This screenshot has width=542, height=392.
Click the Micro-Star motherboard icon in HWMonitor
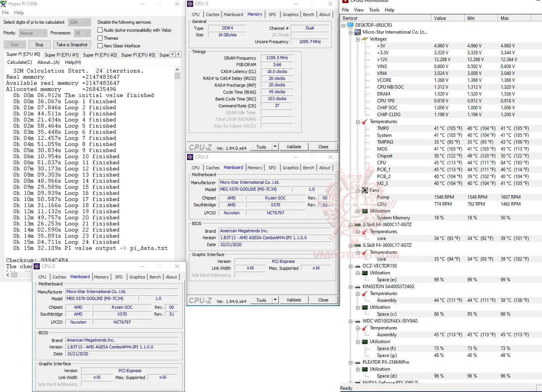click(x=357, y=32)
